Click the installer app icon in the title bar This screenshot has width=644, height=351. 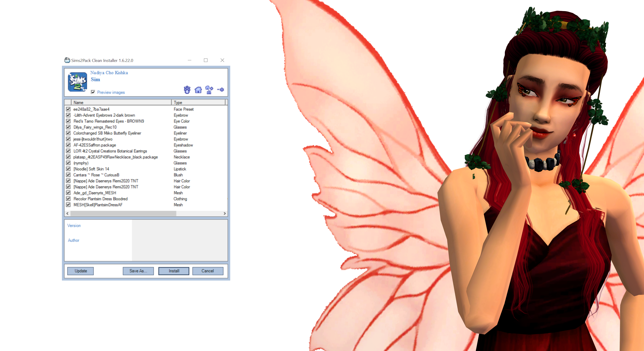coord(67,60)
